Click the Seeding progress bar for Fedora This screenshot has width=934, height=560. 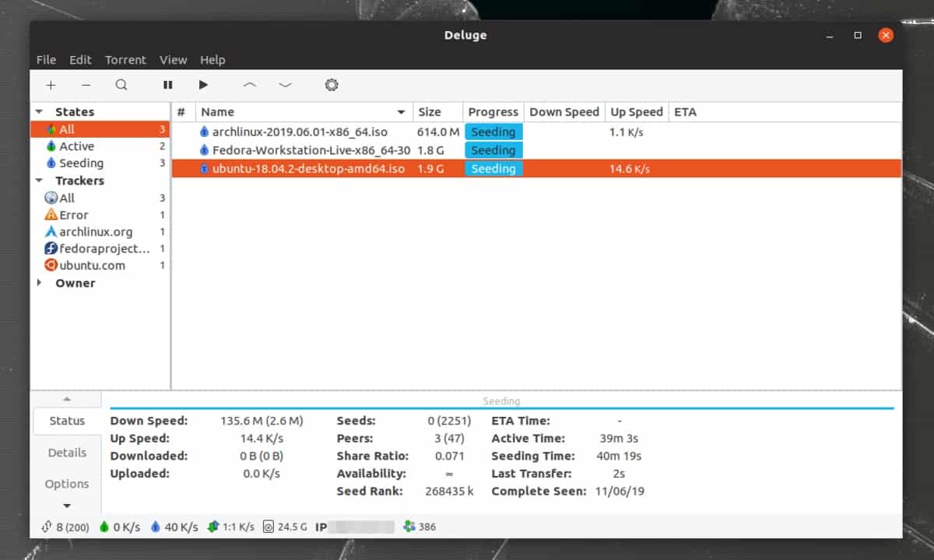(493, 150)
